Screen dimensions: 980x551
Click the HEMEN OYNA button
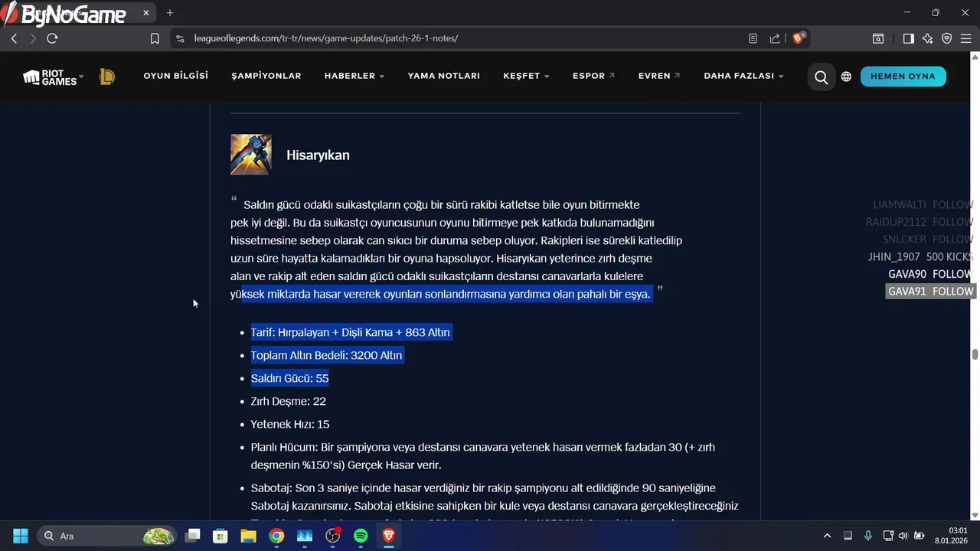click(x=903, y=77)
